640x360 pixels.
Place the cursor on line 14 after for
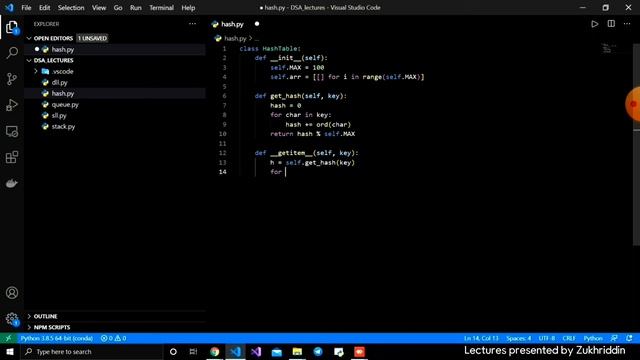[285, 172]
